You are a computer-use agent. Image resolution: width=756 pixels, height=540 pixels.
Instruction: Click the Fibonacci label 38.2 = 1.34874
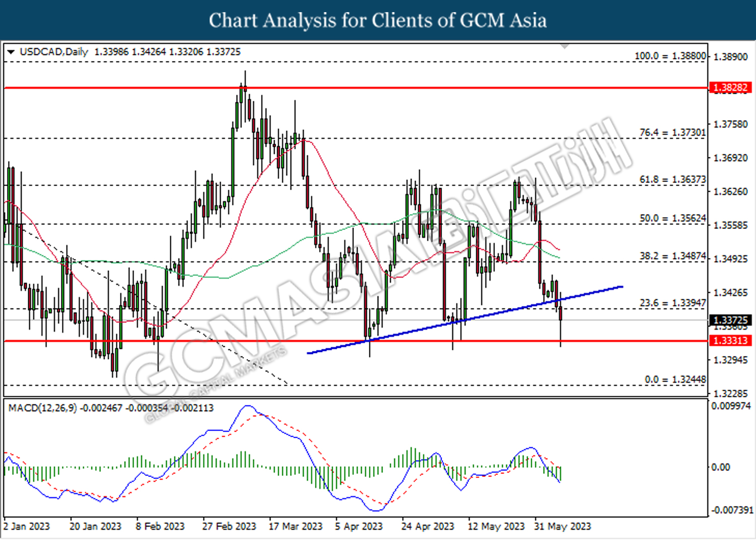(x=672, y=256)
